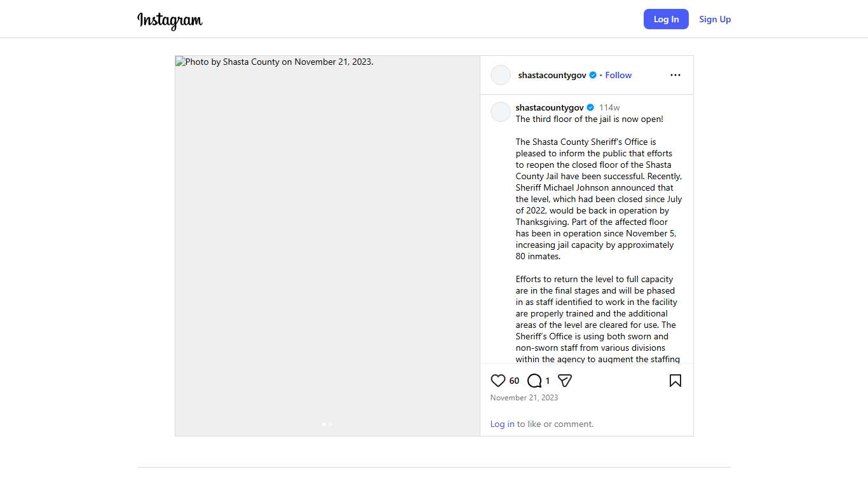Click the Sign Up link
This screenshot has width=868, height=488.
[x=715, y=19]
